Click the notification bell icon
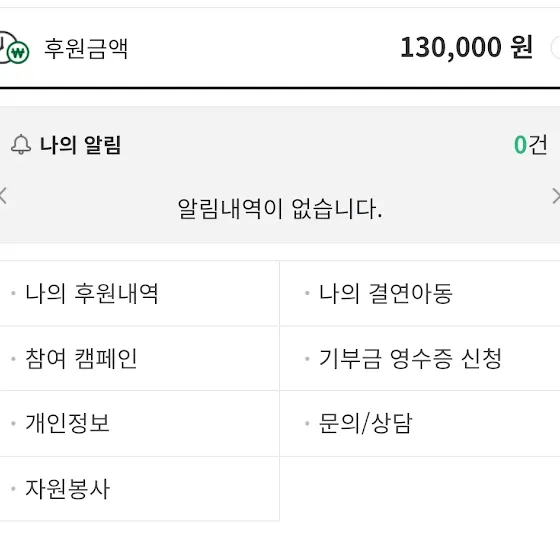Screen dimensions: 560x560 21,145
